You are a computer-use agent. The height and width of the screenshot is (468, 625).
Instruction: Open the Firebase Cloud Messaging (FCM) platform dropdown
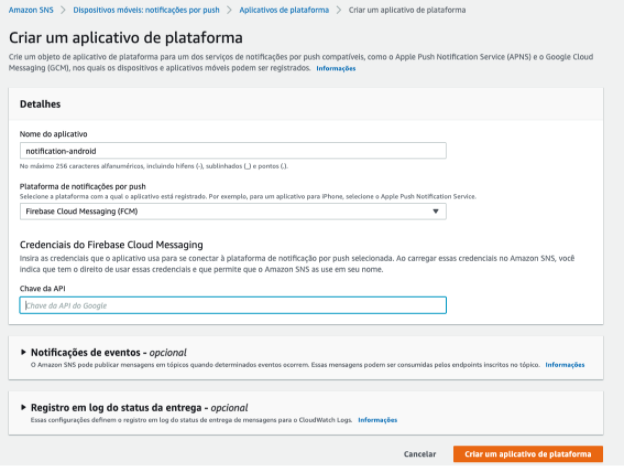233,212
